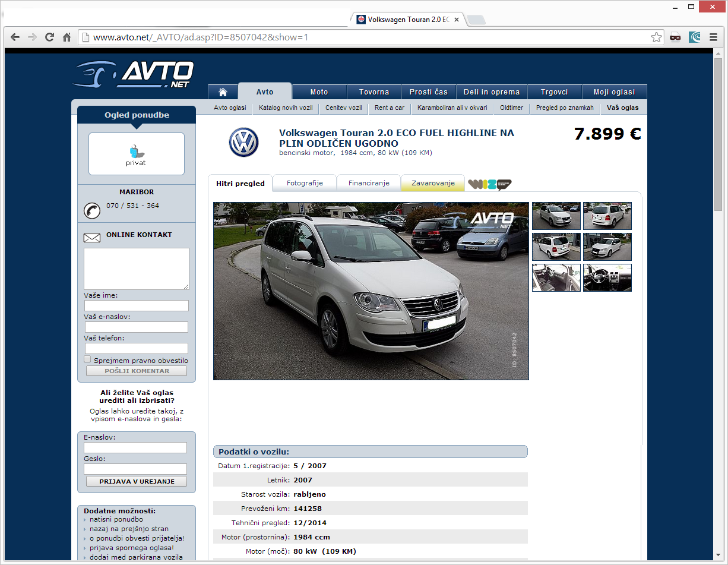Click the incognito mask extension icon
Screen dimensions: 728x565
point(675,37)
